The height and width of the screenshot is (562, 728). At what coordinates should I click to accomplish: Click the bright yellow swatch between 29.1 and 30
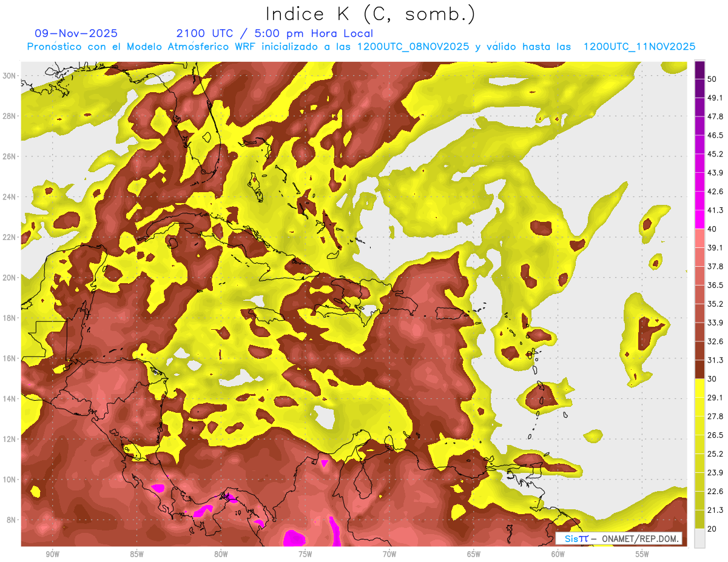point(699,388)
